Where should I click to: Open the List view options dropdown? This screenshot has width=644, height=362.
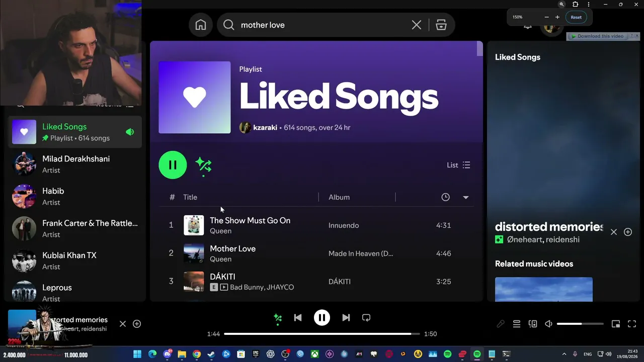pyautogui.click(x=458, y=165)
